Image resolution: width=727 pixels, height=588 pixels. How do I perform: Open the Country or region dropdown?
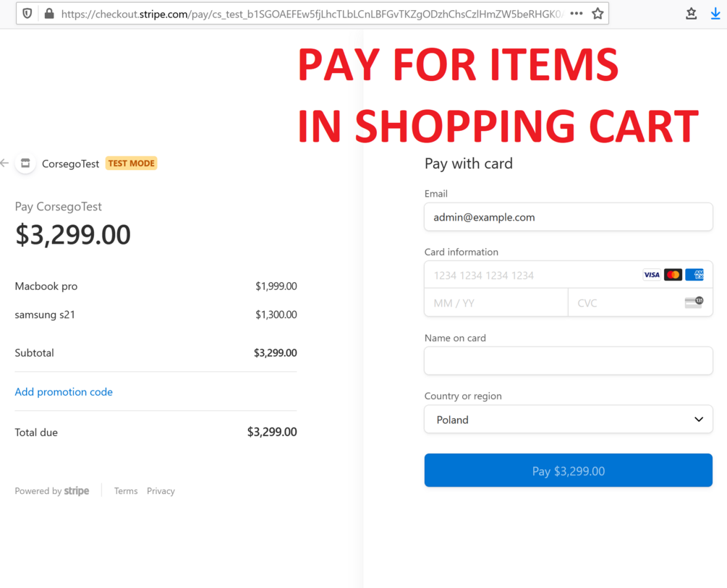click(x=568, y=419)
